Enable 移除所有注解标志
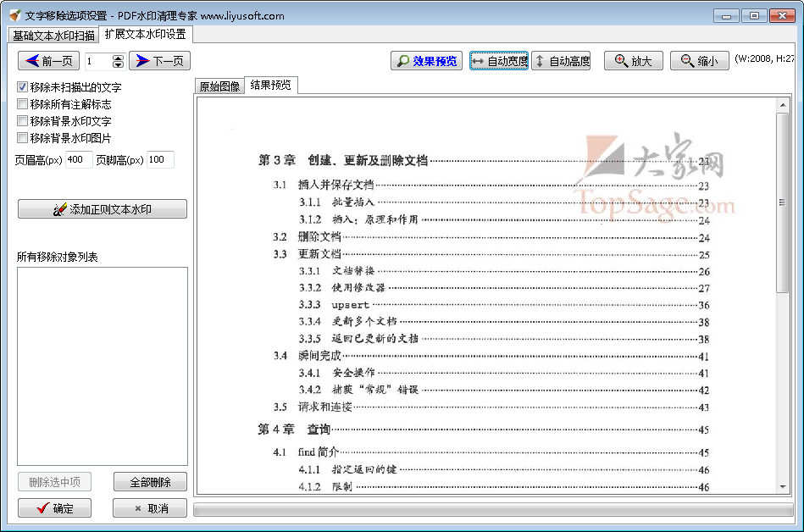The height and width of the screenshot is (532, 804). pyautogui.click(x=21, y=105)
